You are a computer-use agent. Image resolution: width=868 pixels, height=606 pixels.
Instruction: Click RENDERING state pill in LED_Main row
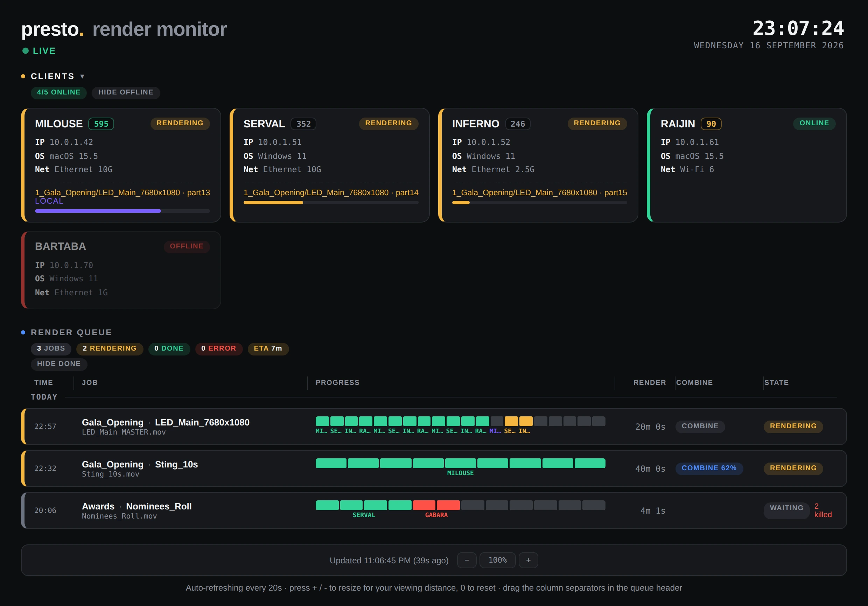tap(793, 427)
